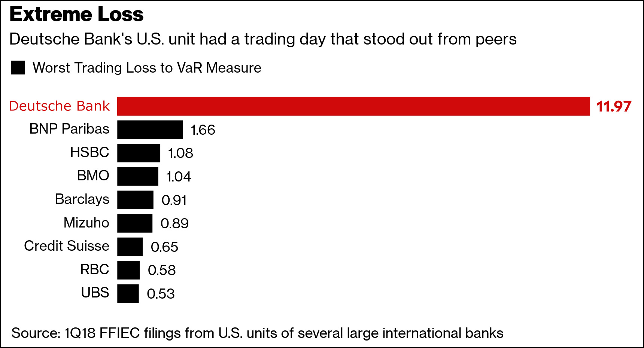This screenshot has width=644, height=348.
Task: Click the red Deutsche Bank bar
Action: coord(353,106)
